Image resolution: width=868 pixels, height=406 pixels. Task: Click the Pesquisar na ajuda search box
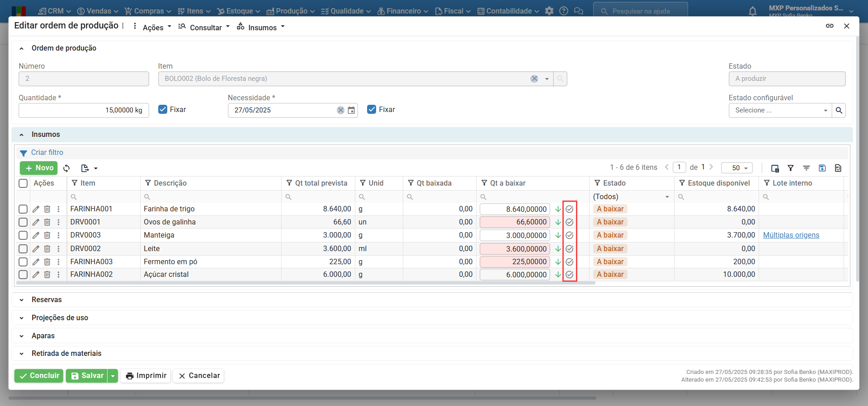coord(641,11)
